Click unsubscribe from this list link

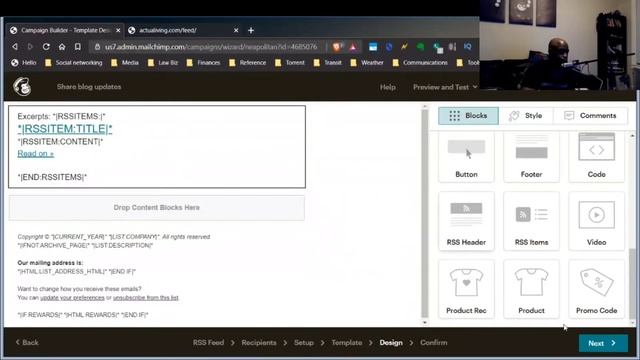click(146, 298)
